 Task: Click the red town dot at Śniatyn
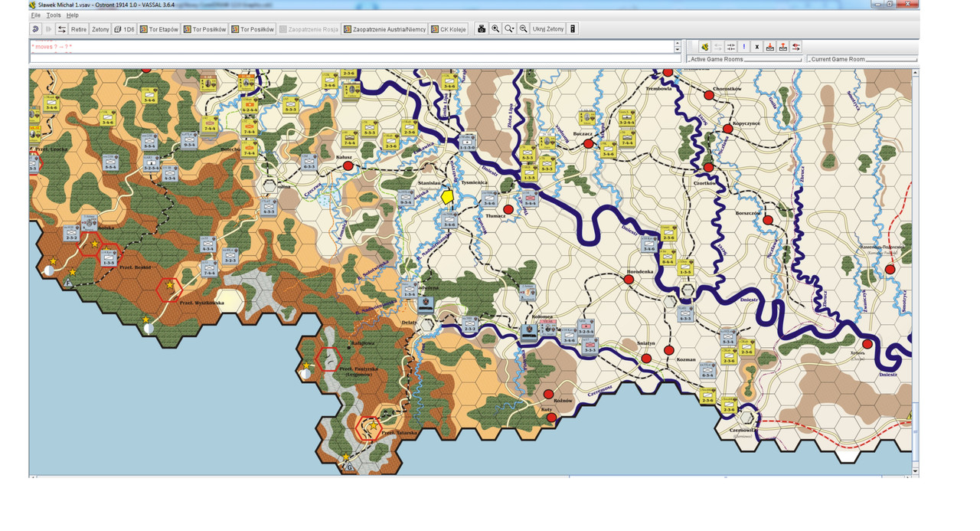click(x=646, y=358)
